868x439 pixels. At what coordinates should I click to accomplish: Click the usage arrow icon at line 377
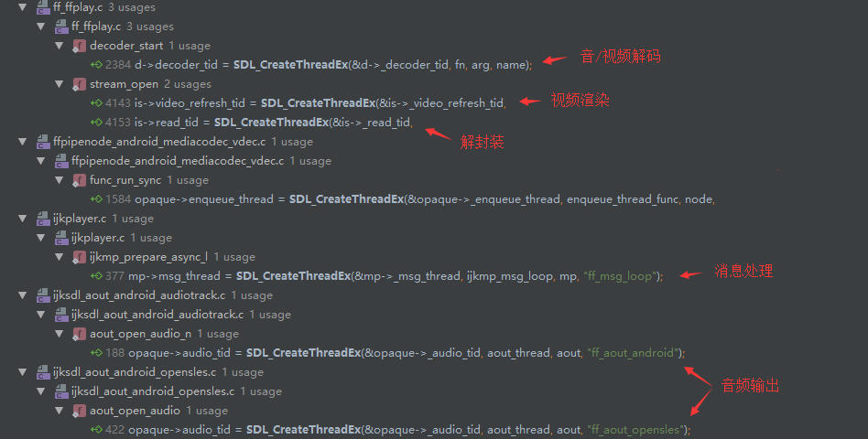(96, 276)
